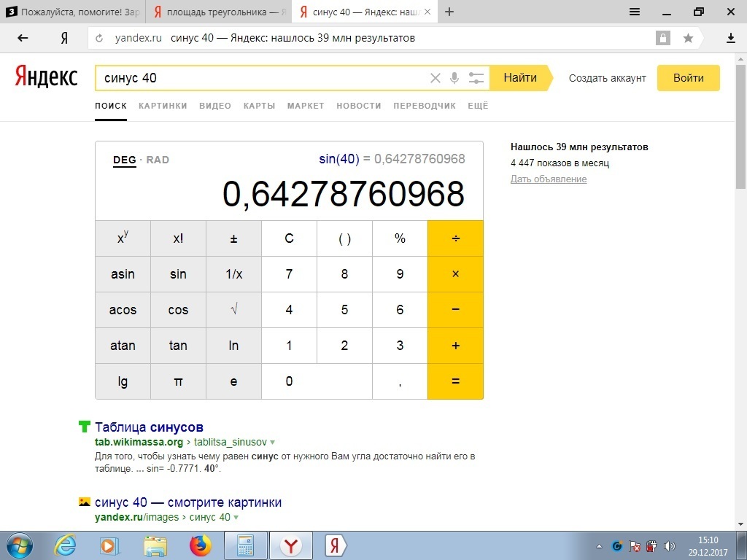The height and width of the screenshot is (560, 747).
Task: Go back with the browser back arrow
Action: click(x=23, y=38)
